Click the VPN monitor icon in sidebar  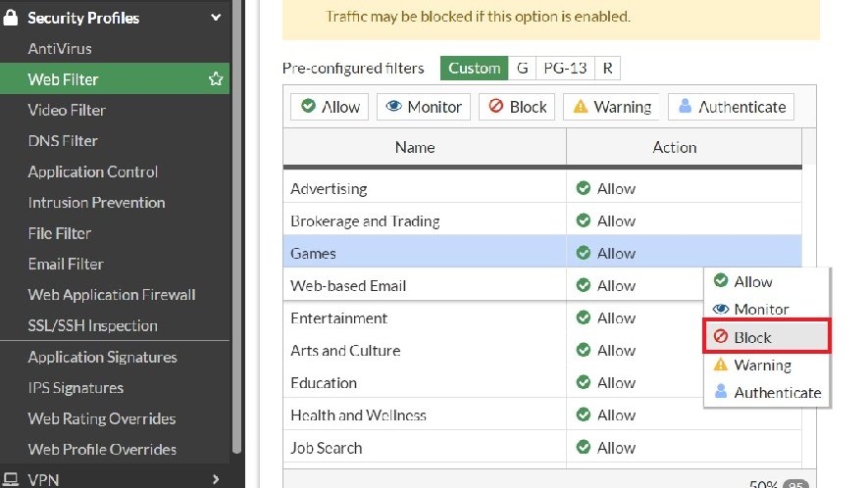[12, 479]
